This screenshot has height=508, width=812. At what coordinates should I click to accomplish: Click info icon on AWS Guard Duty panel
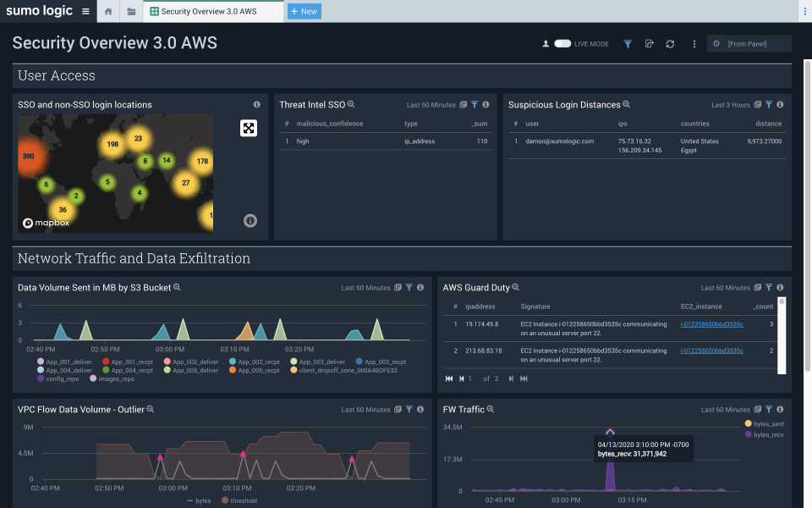(780, 288)
